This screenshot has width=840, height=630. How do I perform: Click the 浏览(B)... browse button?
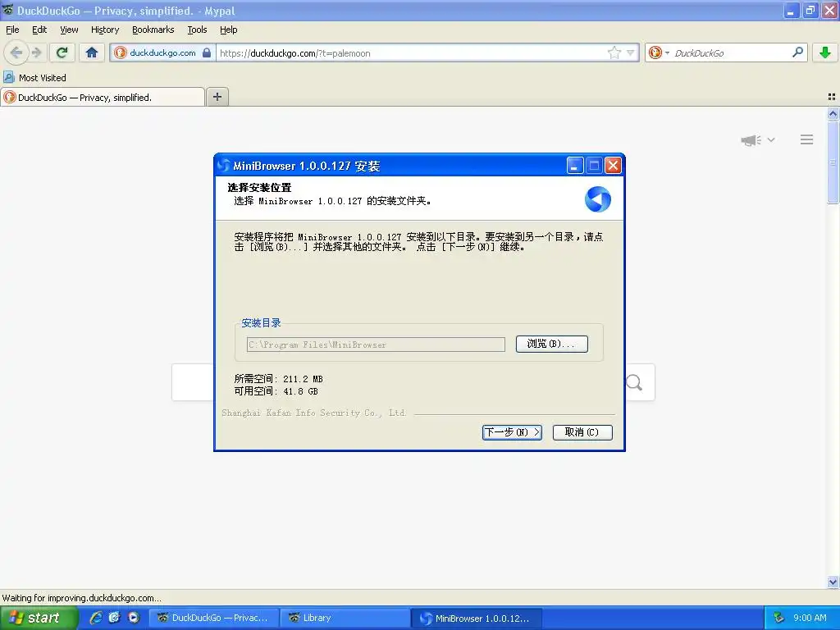(552, 344)
